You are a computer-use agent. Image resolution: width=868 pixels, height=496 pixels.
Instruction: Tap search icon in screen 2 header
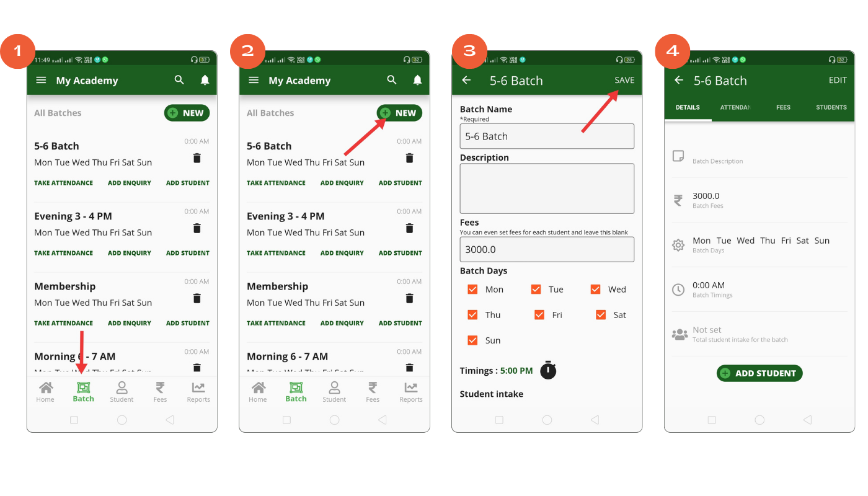tap(392, 80)
